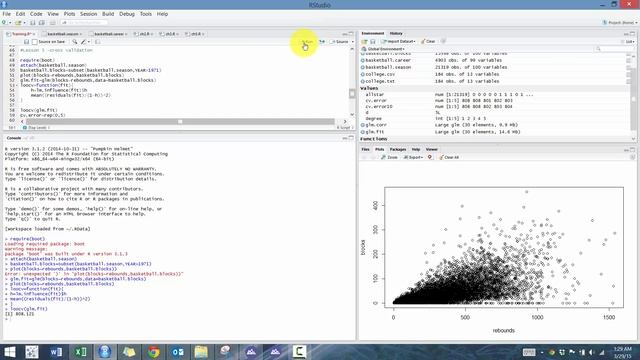Open the Session menu
640x360 pixels.
coord(88,14)
